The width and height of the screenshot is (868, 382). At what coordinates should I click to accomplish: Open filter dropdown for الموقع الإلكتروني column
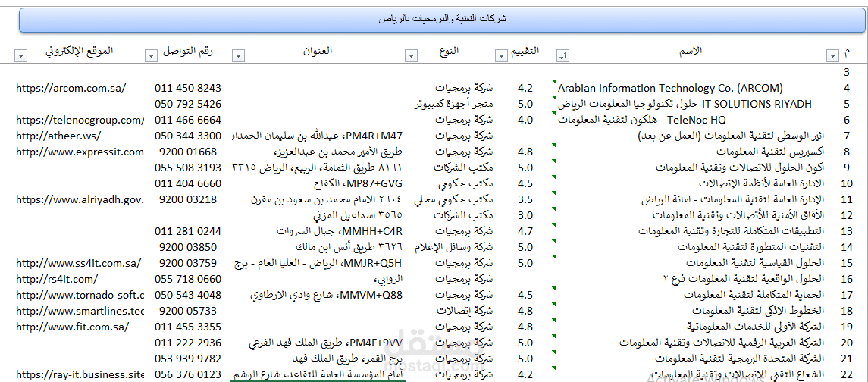(20, 56)
